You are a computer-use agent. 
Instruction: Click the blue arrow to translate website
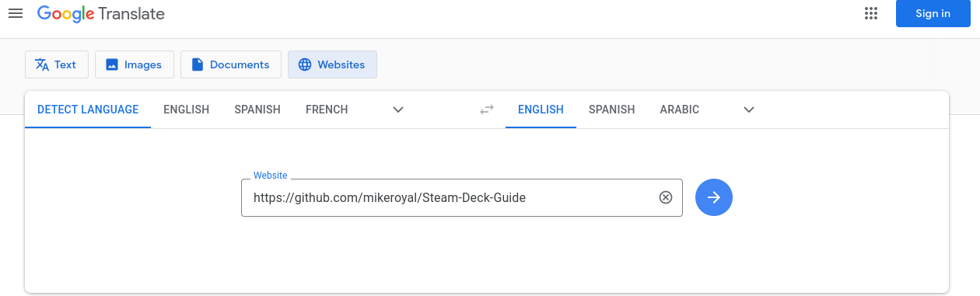714,197
